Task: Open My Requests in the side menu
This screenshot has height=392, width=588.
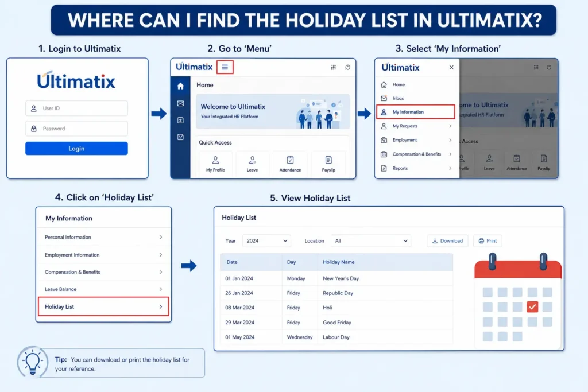Action: [x=416, y=126]
